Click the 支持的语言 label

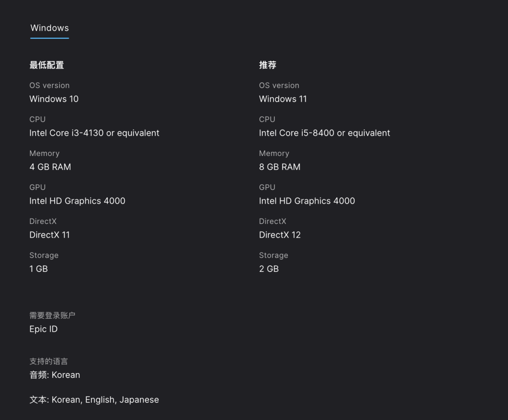pos(48,361)
